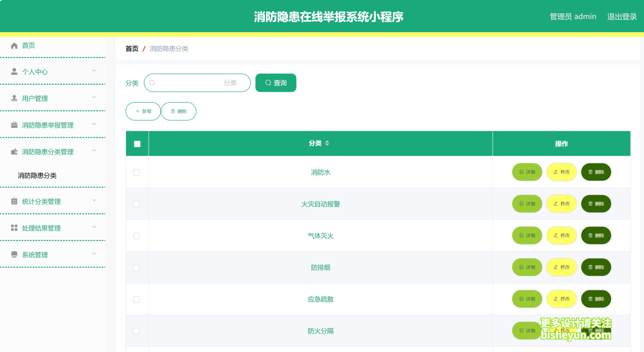Click the 分类 column sort arrows
The width and height of the screenshot is (644, 352).
(327, 143)
